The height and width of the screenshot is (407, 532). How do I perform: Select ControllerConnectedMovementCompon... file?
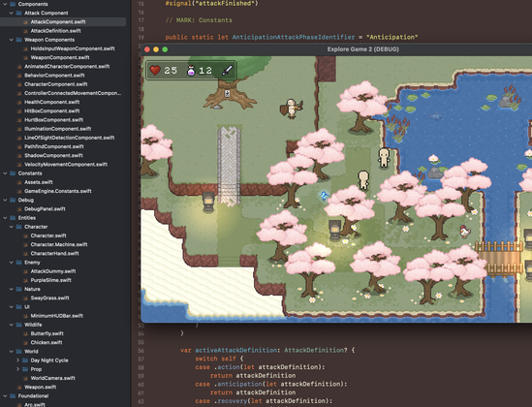[73, 93]
